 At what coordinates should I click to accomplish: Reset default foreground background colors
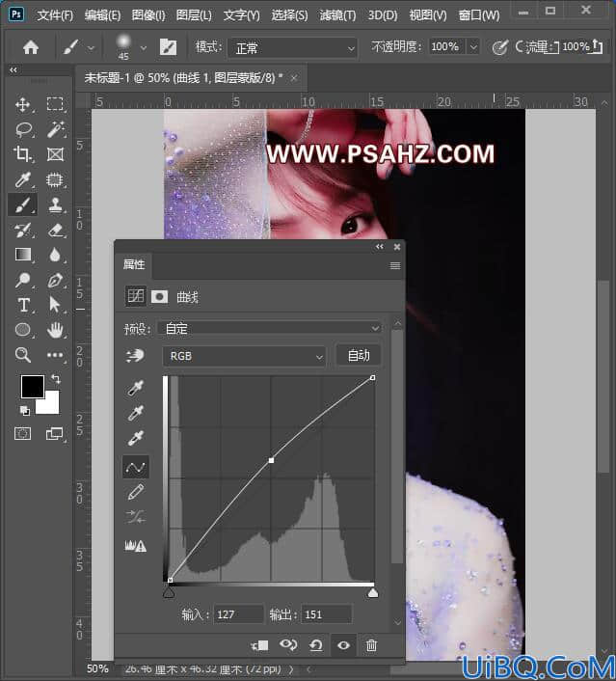click(x=25, y=410)
